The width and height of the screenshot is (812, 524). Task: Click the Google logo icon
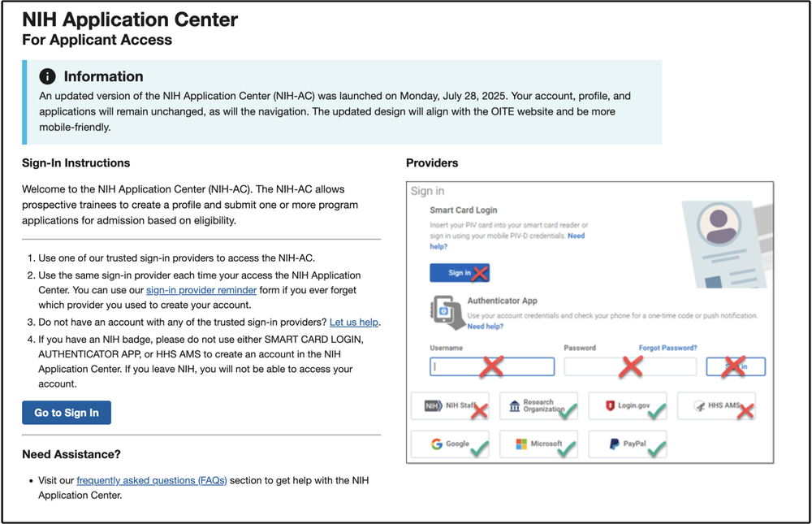437,444
